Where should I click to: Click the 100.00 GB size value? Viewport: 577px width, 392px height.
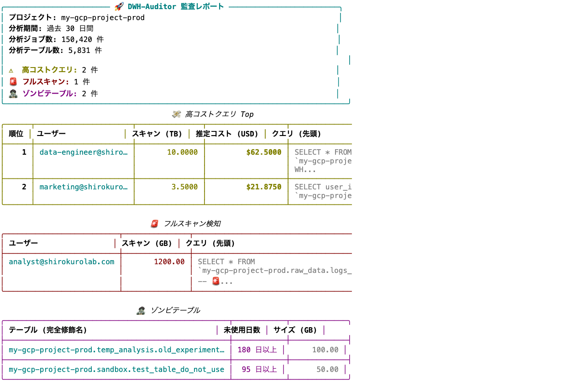pos(325,350)
